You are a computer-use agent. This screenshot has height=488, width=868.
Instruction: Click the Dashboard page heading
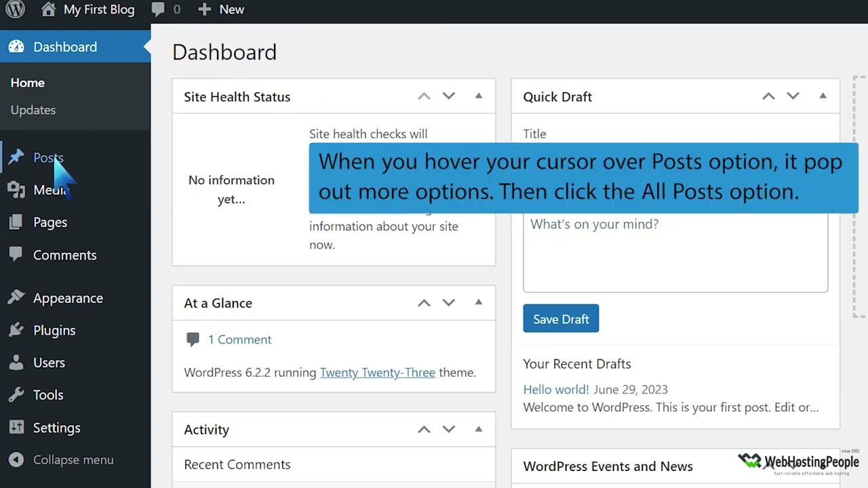click(x=224, y=52)
